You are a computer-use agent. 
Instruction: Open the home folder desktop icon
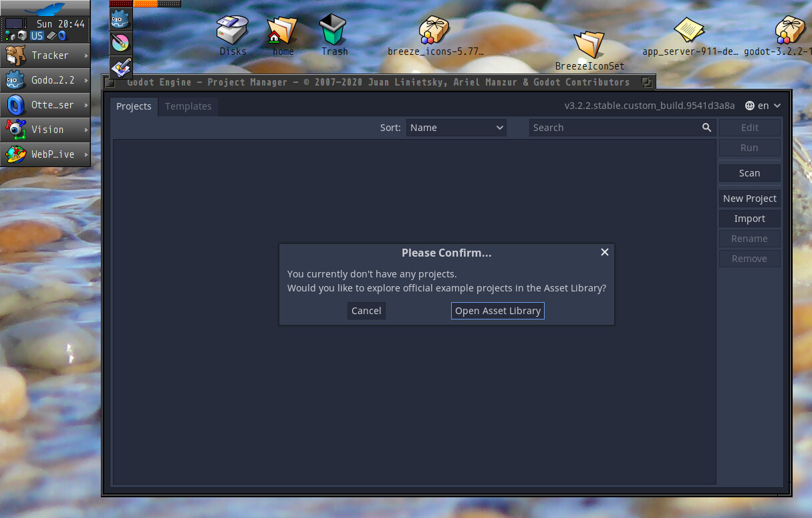pos(283,31)
